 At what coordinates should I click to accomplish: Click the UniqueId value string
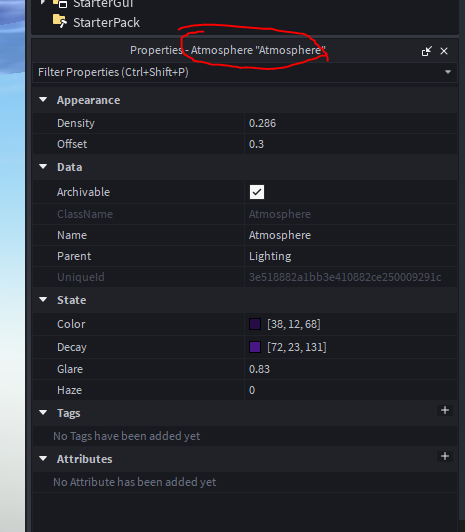[345, 277]
